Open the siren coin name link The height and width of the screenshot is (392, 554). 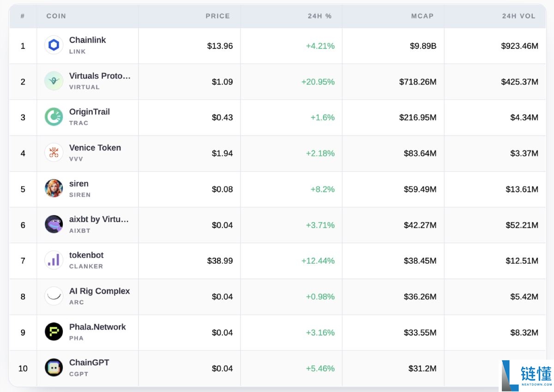coord(79,184)
